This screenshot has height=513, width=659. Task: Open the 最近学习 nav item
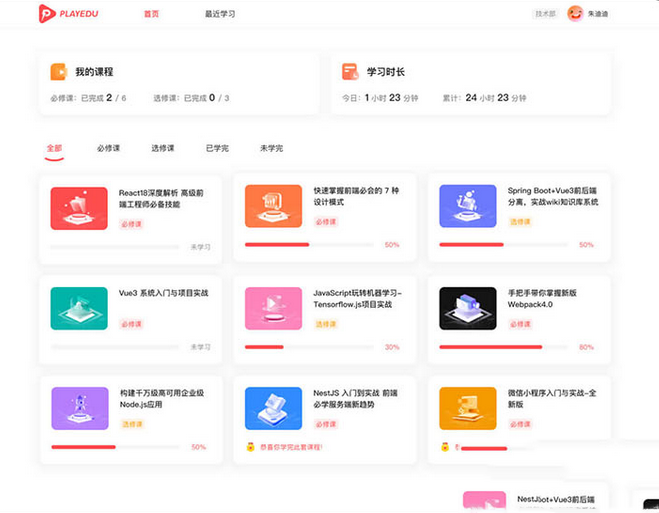pos(220,14)
